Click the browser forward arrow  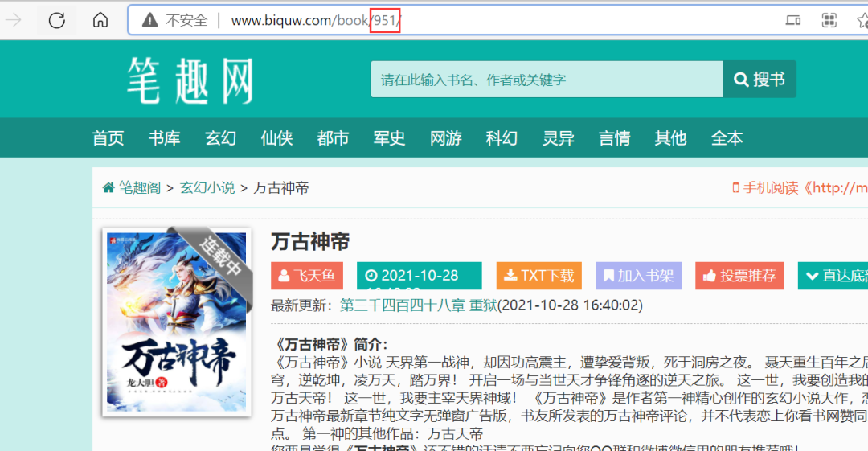(x=14, y=21)
